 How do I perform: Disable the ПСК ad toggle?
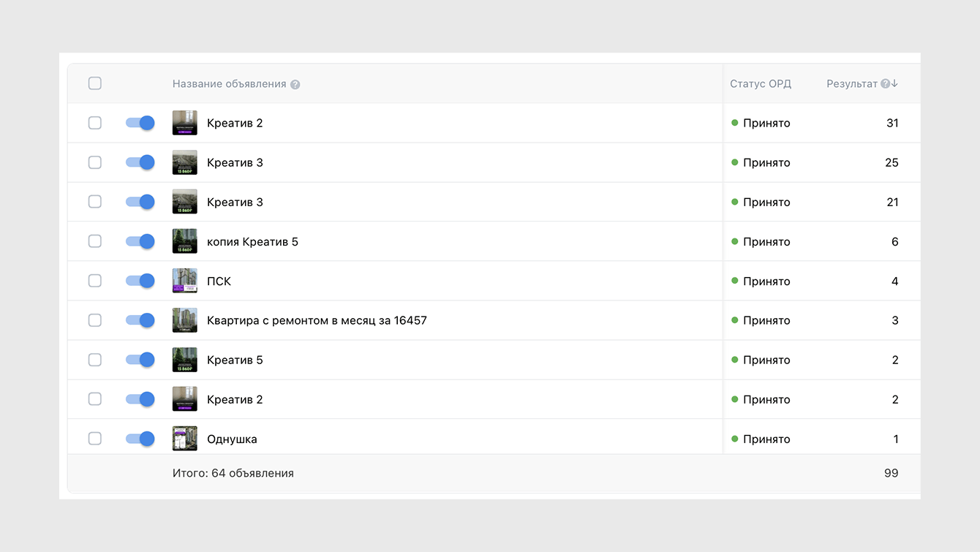[x=140, y=281]
